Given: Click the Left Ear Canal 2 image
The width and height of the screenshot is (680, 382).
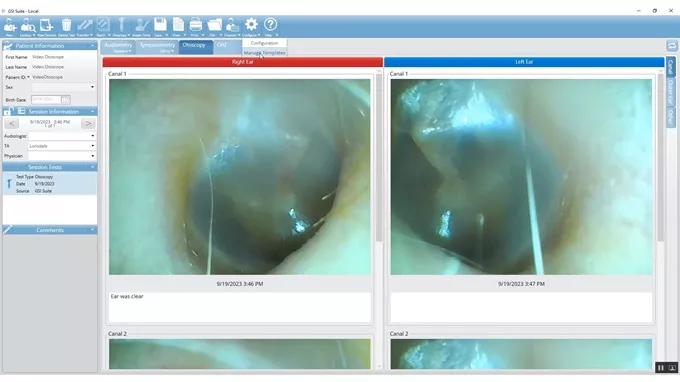Looking at the screenshot, I should 521,354.
